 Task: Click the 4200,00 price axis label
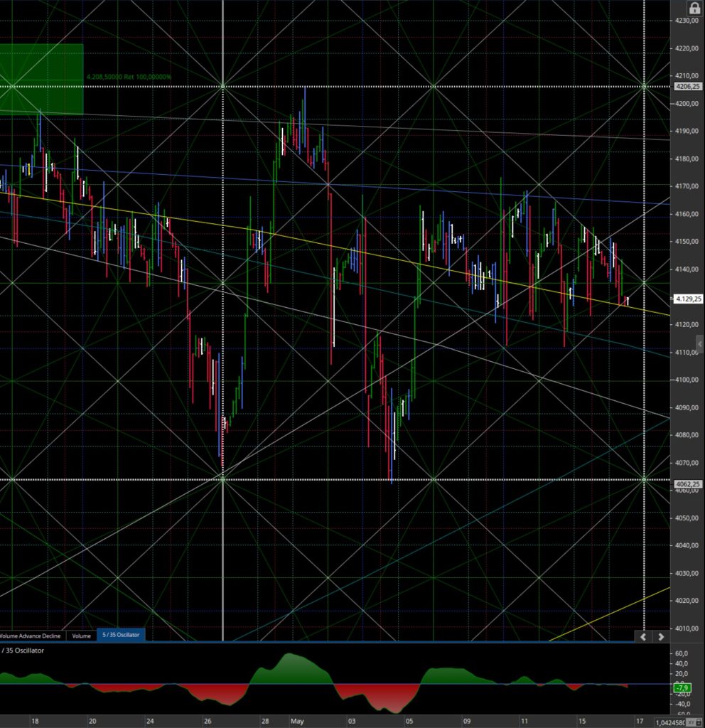click(687, 104)
